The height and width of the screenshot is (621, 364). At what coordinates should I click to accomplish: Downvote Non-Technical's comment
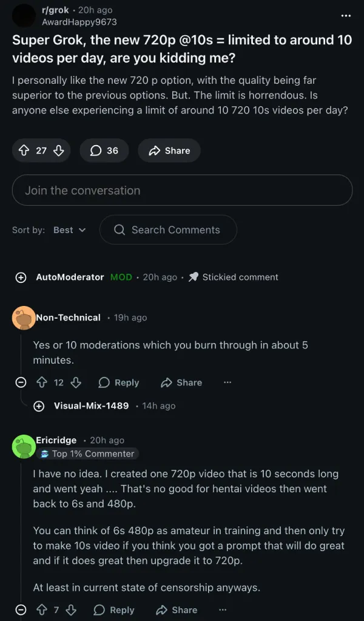(x=76, y=382)
